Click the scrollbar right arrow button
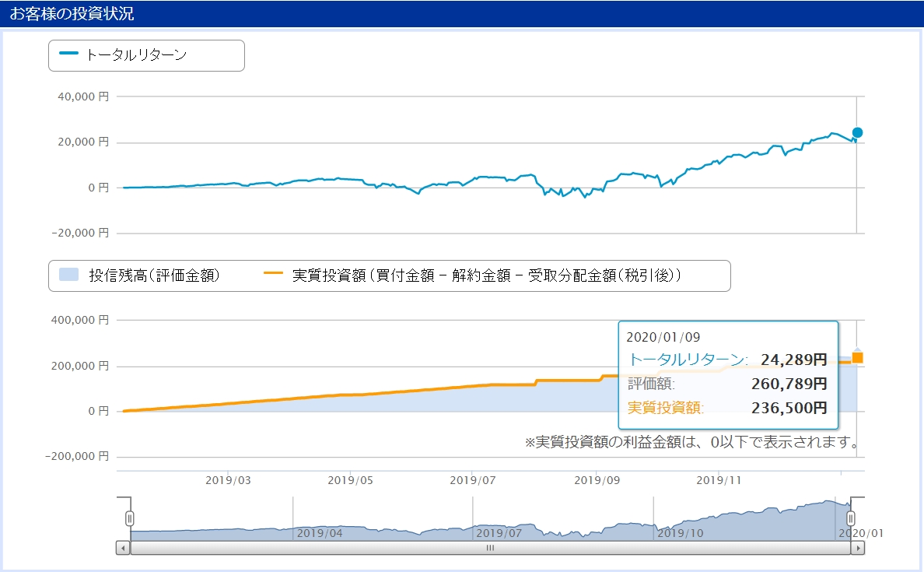This screenshot has width=924, height=572. click(857, 548)
